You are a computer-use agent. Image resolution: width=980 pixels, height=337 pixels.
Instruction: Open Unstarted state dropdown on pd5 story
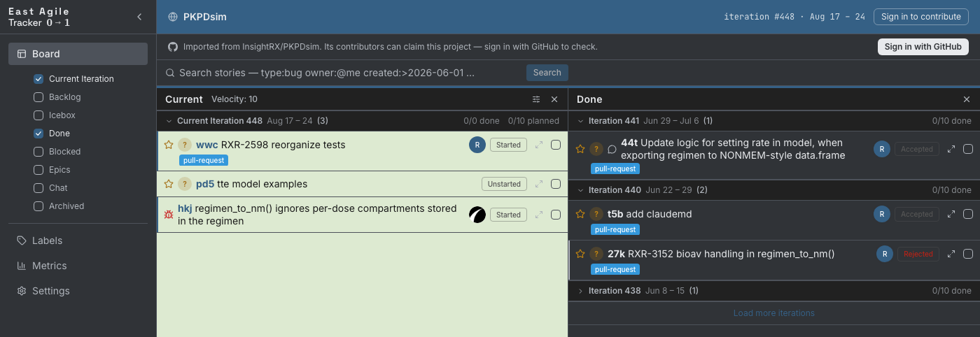click(x=504, y=184)
